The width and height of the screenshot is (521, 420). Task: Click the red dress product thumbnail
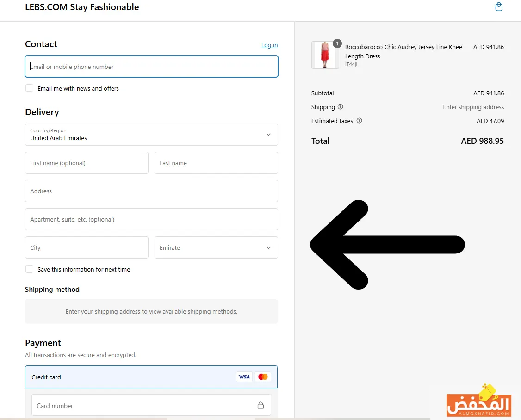pyautogui.click(x=325, y=55)
